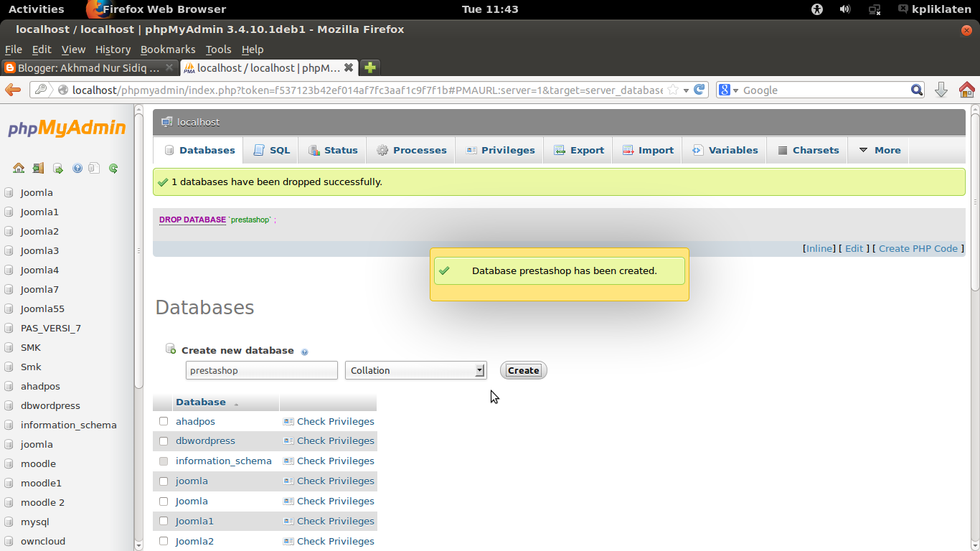Image resolution: width=980 pixels, height=551 pixels.
Task: Open the Export tab
Action: tap(578, 150)
